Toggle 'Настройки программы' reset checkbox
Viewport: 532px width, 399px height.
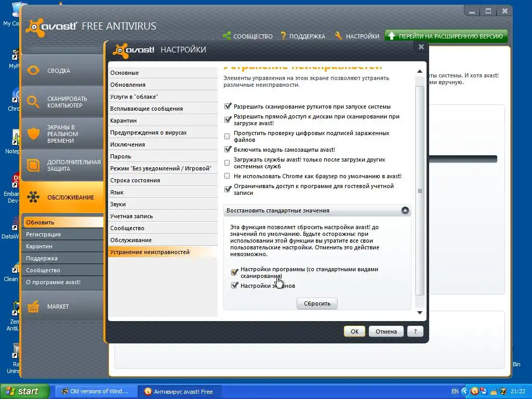click(234, 272)
